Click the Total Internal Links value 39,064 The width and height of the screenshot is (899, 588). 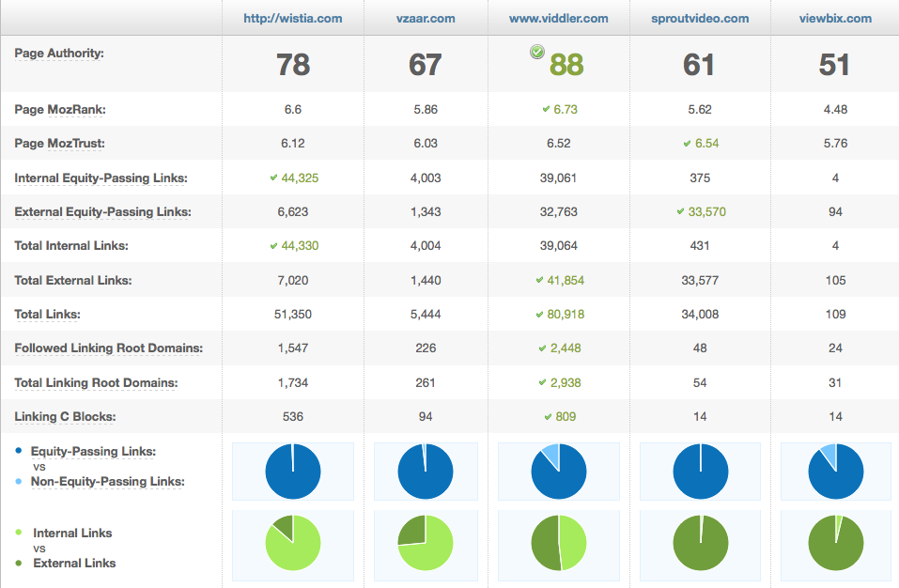click(x=558, y=246)
